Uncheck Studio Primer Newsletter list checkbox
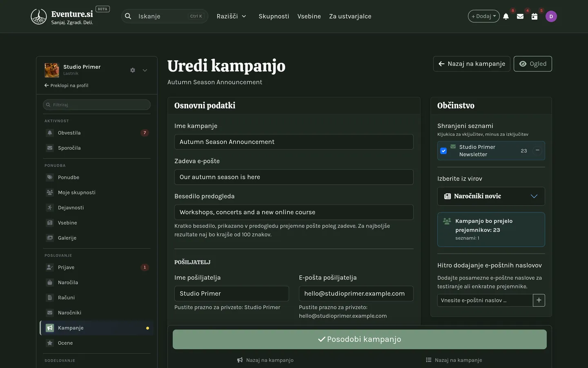Image resolution: width=588 pixels, height=368 pixels. [443, 151]
